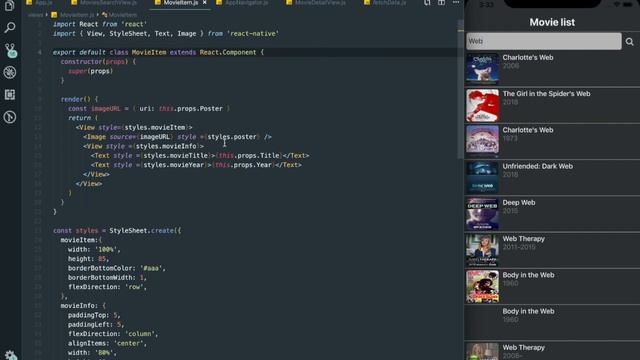Open the colorful Body in the Web poster
The image size is (640, 360).
tap(482, 287)
